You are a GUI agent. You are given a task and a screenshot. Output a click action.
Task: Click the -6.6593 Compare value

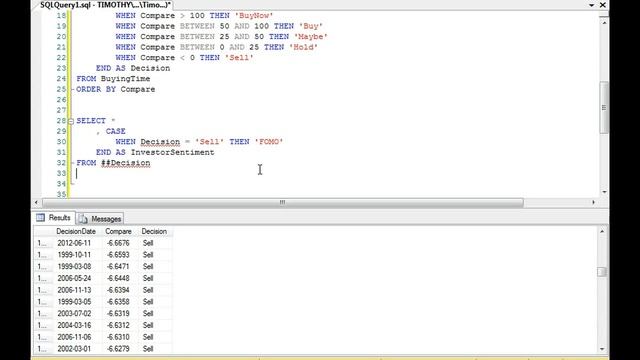pos(118,255)
